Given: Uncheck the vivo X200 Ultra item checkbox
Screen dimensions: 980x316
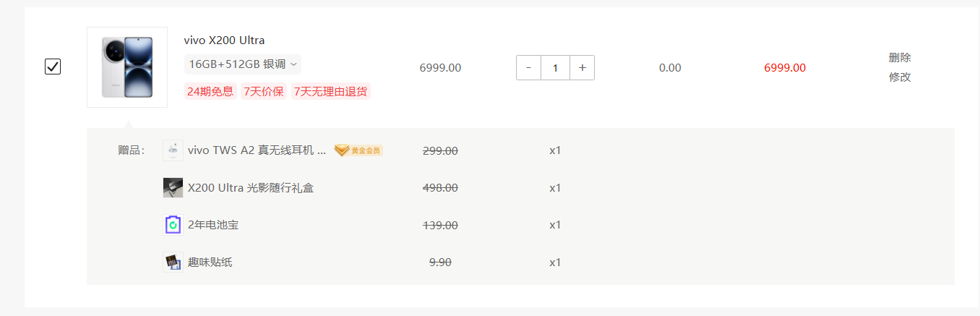Looking at the screenshot, I should pos(53,67).
